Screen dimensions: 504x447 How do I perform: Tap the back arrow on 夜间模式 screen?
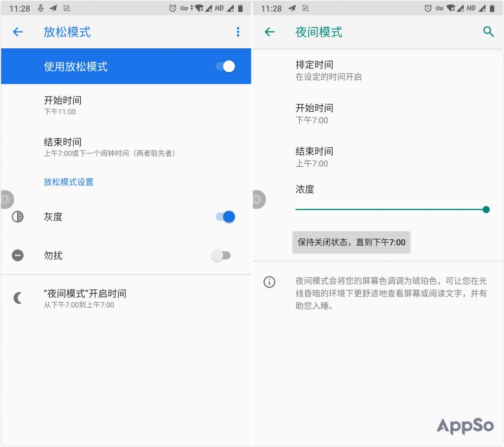pyautogui.click(x=270, y=32)
